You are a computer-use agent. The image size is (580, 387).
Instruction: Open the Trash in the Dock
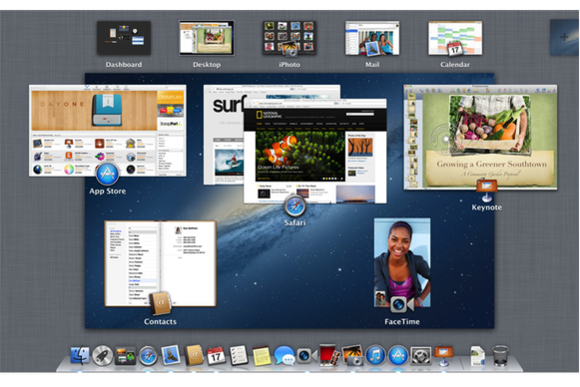click(x=500, y=356)
